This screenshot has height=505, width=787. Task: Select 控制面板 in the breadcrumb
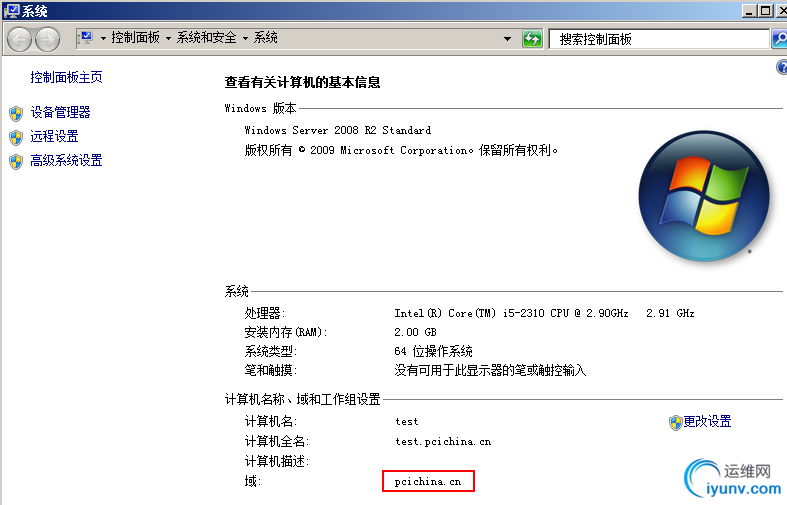point(136,38)
